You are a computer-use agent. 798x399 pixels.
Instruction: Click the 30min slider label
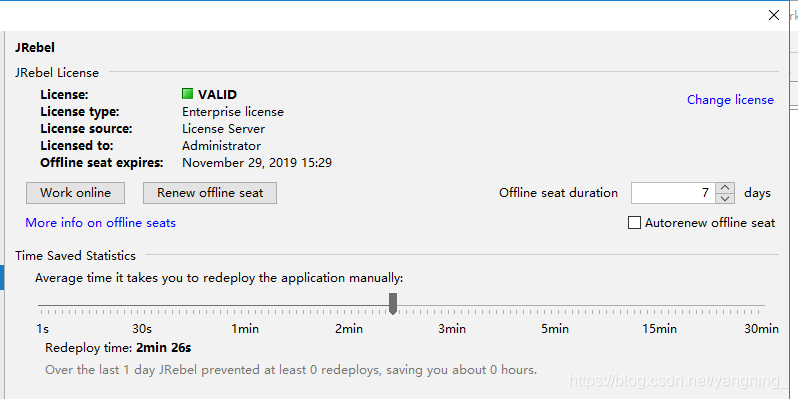(761, 329)
